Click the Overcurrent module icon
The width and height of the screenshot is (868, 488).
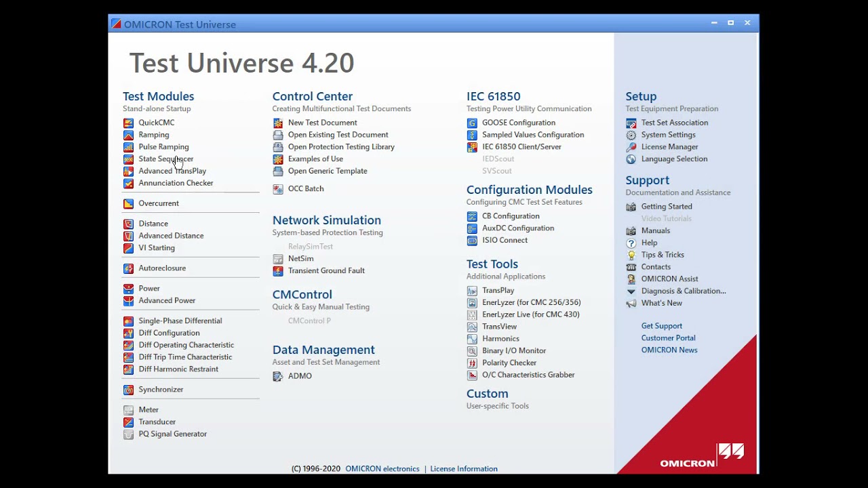(x=128, y=204)
